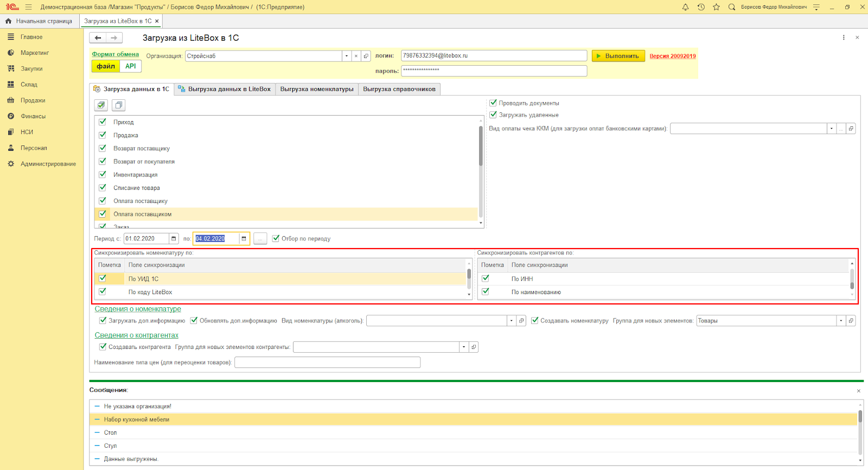Select the Набор кухонной мебели message row
Screen dimensions: 868x470
[x=473, y=420]
